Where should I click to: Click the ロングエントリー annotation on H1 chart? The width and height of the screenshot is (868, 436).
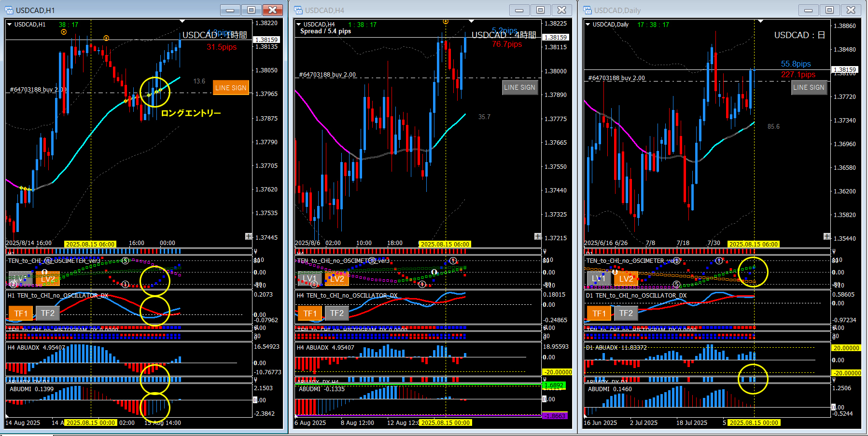pyautogui.click(x=191, y=113)
